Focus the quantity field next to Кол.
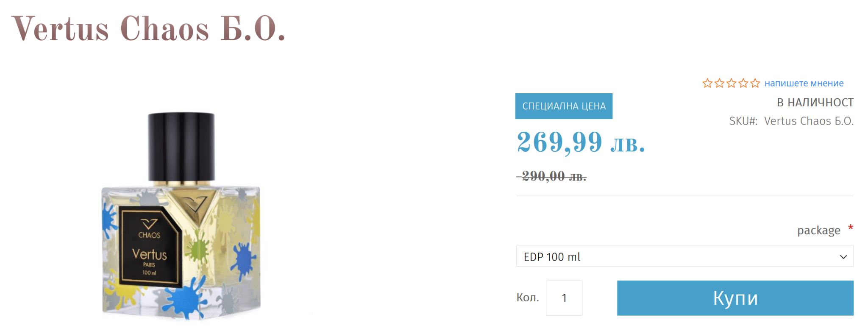 coord(564,298)
